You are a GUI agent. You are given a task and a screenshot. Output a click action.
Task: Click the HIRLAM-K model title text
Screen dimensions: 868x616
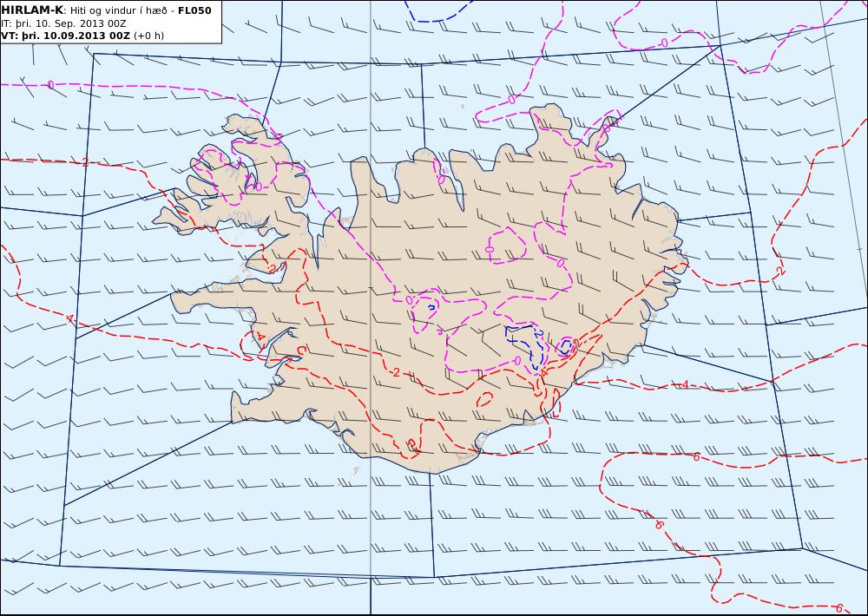pos(32,10)
